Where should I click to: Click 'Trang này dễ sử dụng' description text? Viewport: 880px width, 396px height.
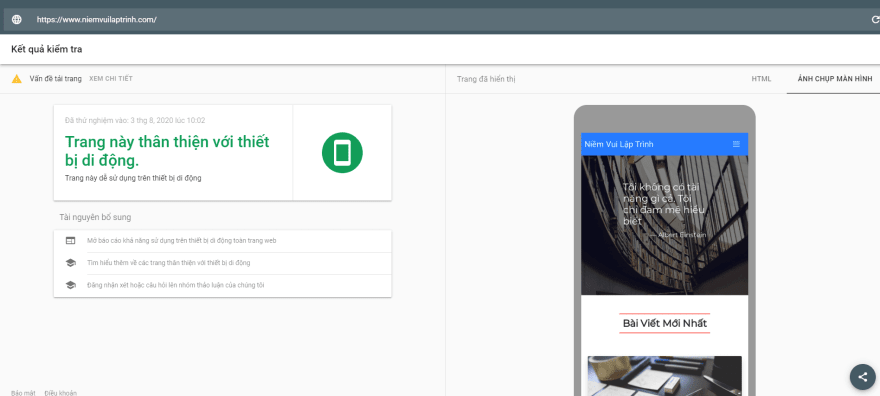(x=133, y=178)
